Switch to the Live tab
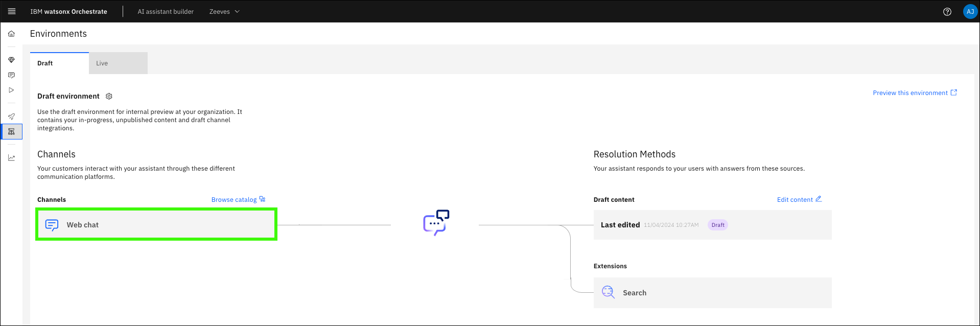 click(x=118, y=63)
